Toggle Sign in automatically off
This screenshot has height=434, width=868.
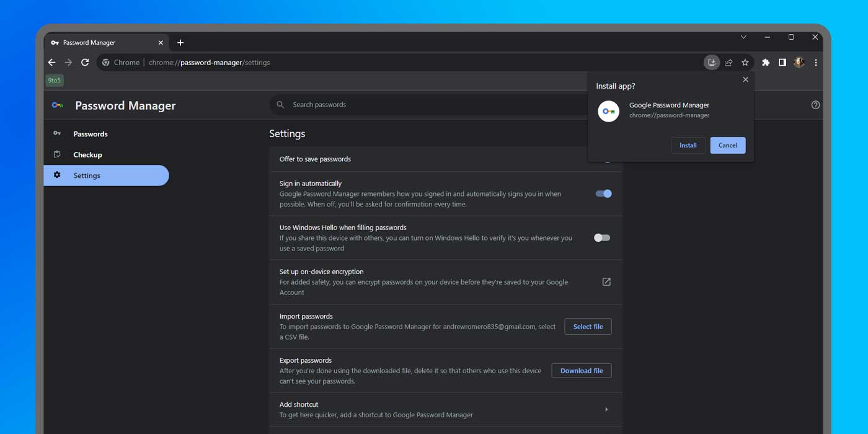[x=602, y=193]
